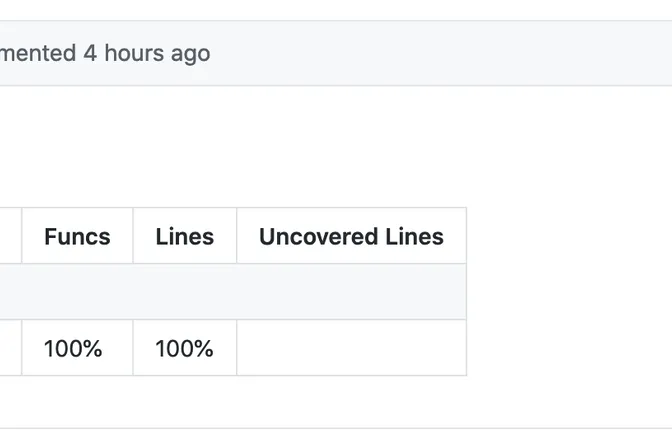This screenshot has width=672, height=448.
Task: Click the truncated "commented" text in header
Action: pyautogui.click(x=38, y=53)
